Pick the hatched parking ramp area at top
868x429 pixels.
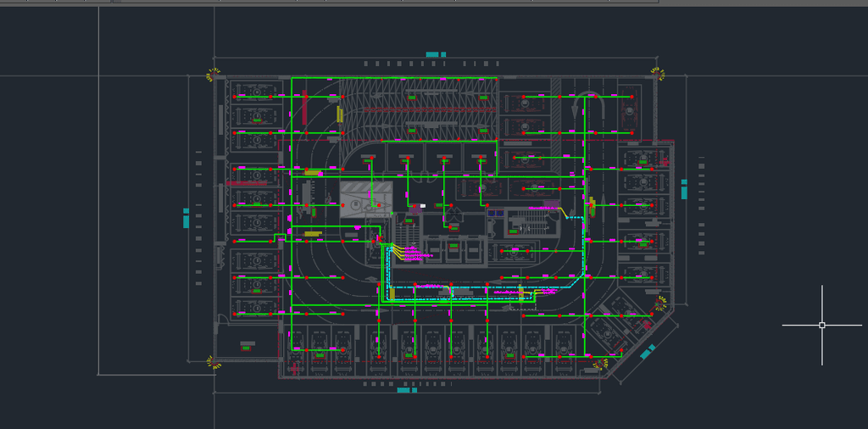419,109
